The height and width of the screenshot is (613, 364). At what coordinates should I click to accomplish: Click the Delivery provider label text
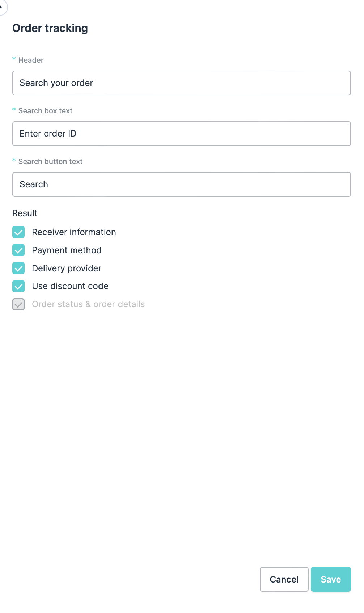pyautogui.click(x=67, y=268)
